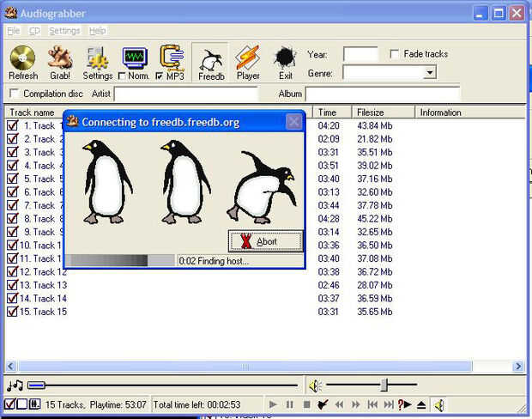Click the Normalize waveform monitor icon
The height and width of the screenshot is (419, 532).
click(135, 58)
